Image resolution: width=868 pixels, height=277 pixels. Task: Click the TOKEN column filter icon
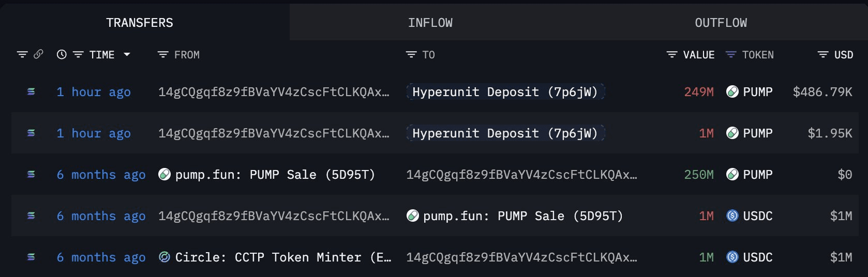(x=731, y=54)
